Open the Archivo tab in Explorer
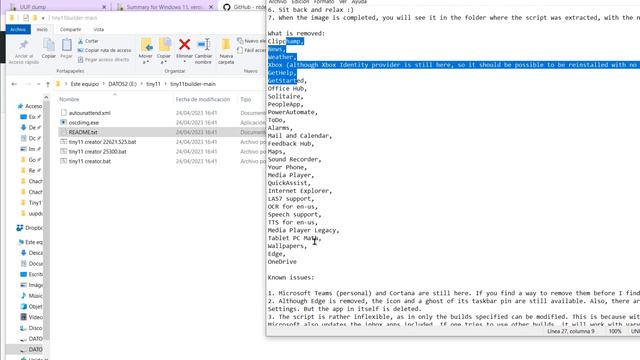 coord(18,29)
